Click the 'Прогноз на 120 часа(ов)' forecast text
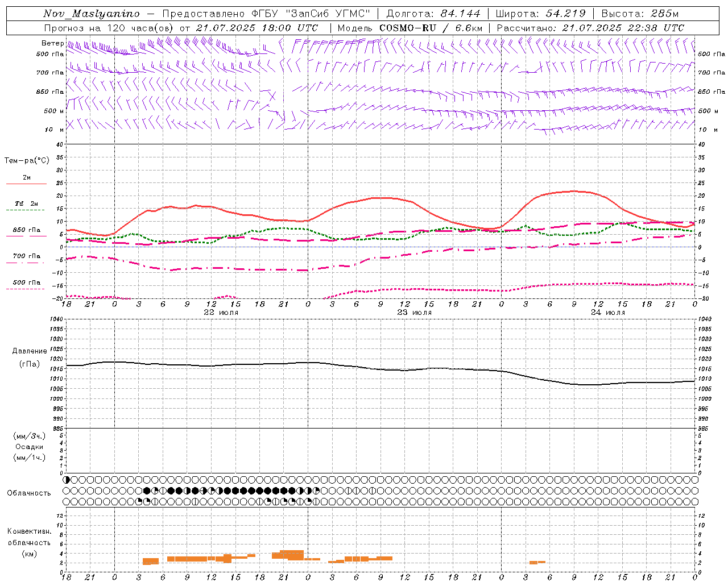 [x=110, y=28]
